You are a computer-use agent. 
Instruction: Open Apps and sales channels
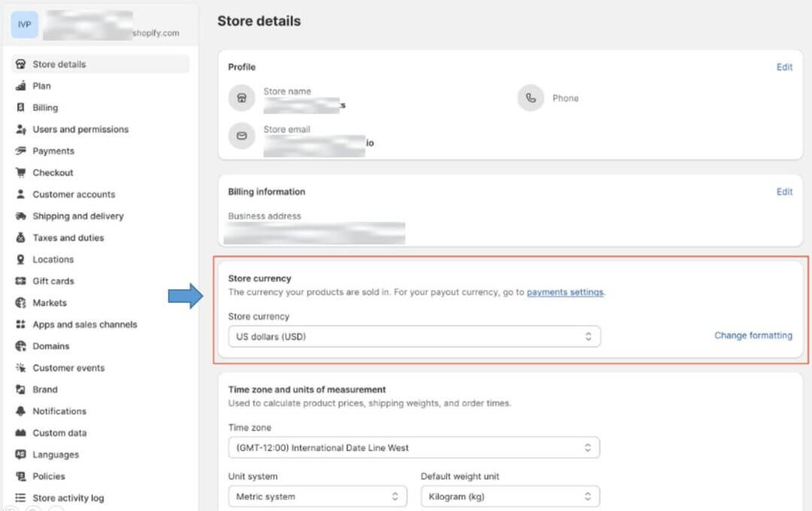tap(85, 324)
